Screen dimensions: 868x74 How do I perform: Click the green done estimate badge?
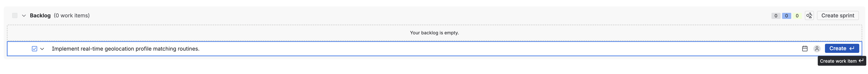[797, 16]
